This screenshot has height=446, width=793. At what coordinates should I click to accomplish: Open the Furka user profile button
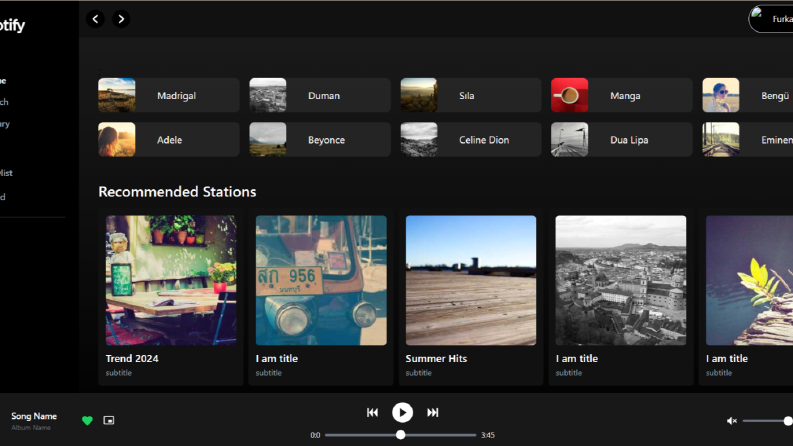(x=771, y=19)
